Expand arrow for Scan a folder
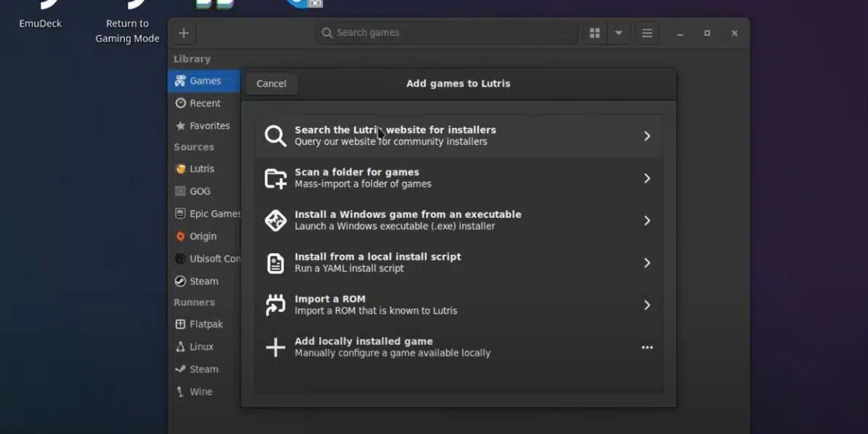The height and width of the screenshot is (434, 868). point(646,178)
